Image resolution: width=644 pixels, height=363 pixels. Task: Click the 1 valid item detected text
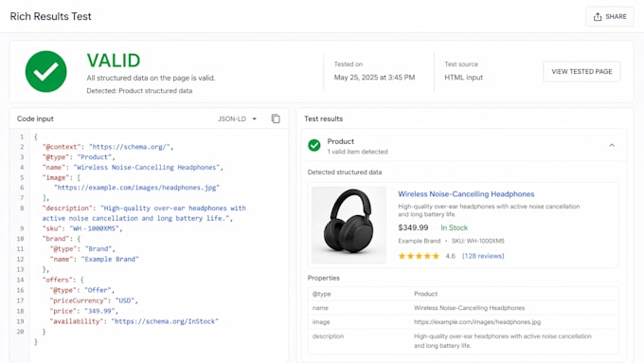click(357, 152)
